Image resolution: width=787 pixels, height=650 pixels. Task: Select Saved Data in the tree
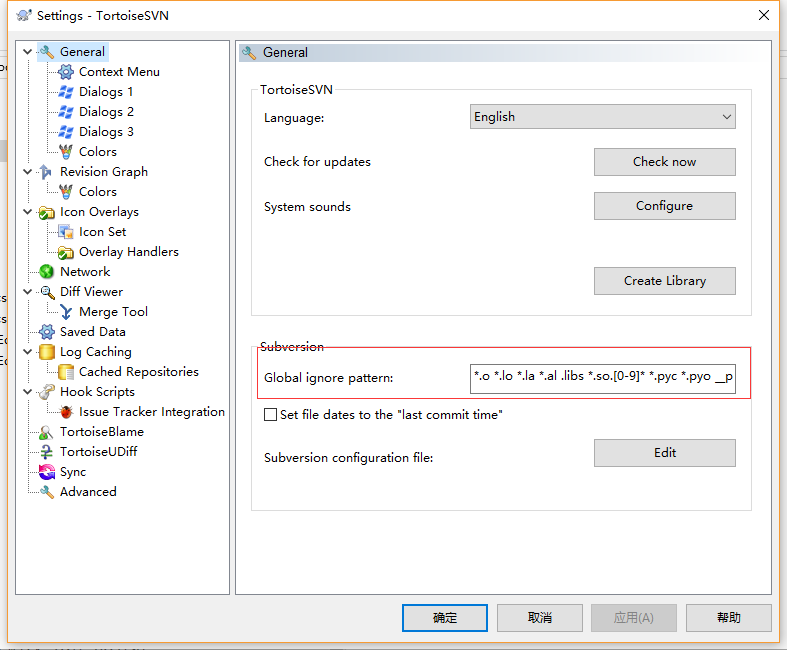tap(93, 332)
